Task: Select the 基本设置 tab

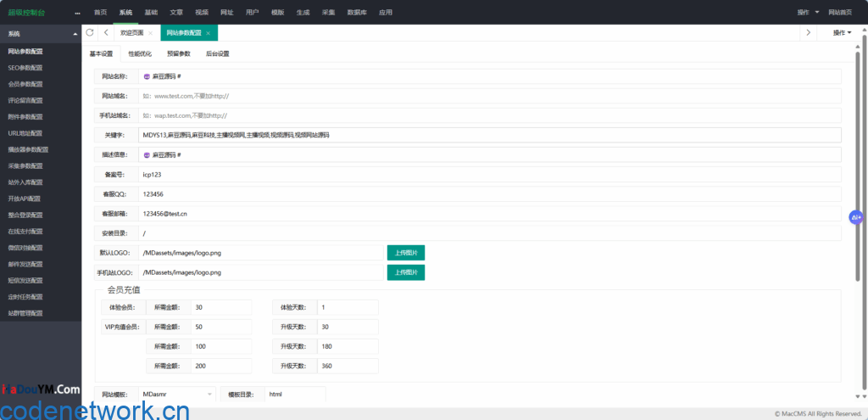Action: click(101, 53)
